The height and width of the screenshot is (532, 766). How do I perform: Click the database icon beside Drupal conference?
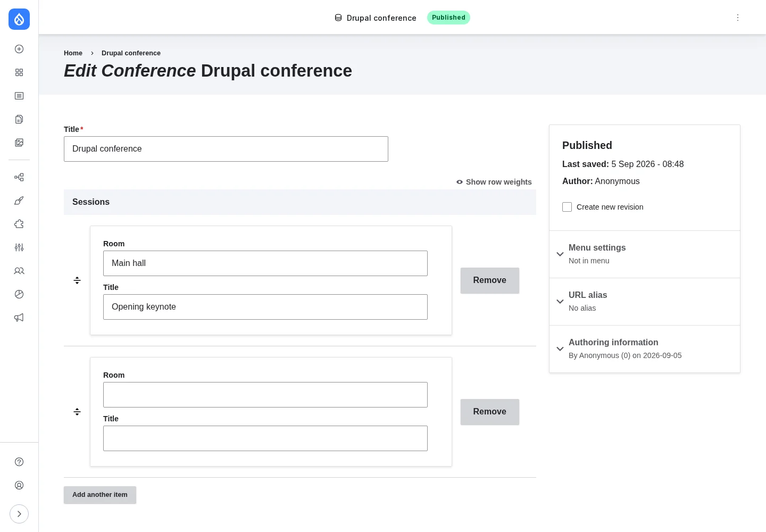pyautogui.click(x=338, y=18)
